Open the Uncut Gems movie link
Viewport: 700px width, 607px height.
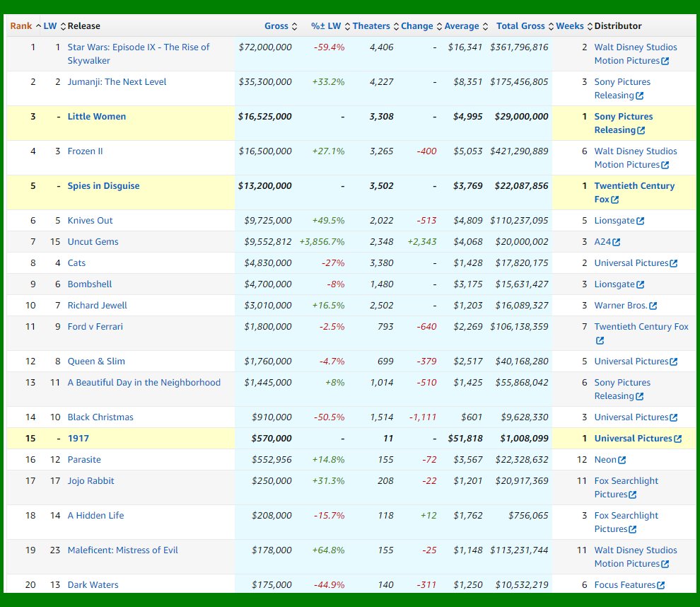tap(93, 242)
